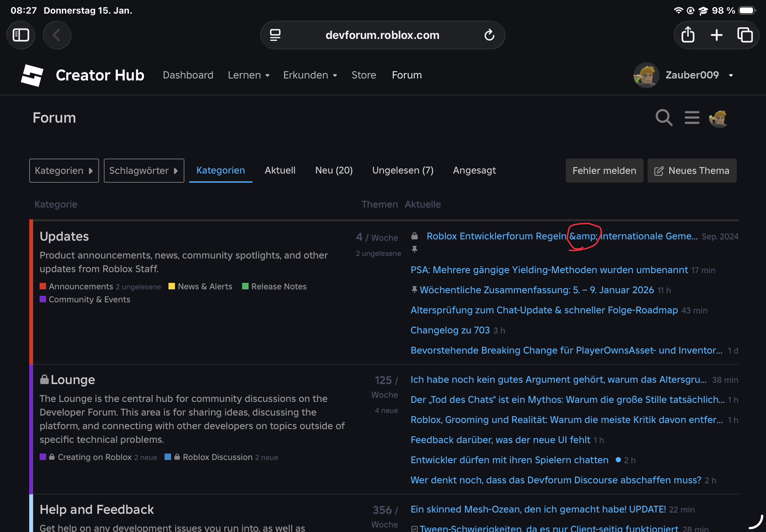This screenshot has width=766, height=532.
Task: Switch to the Aktuell tab
Action: 280,170
